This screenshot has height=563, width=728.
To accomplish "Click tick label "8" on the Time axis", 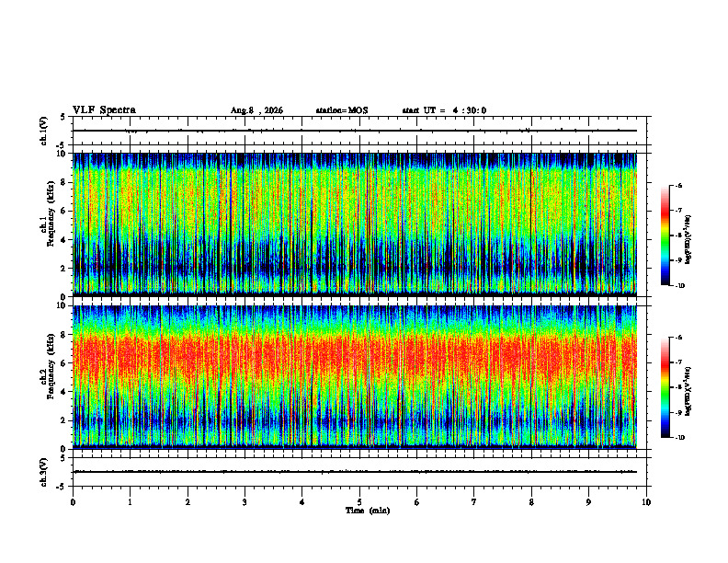I will point(531,502).
